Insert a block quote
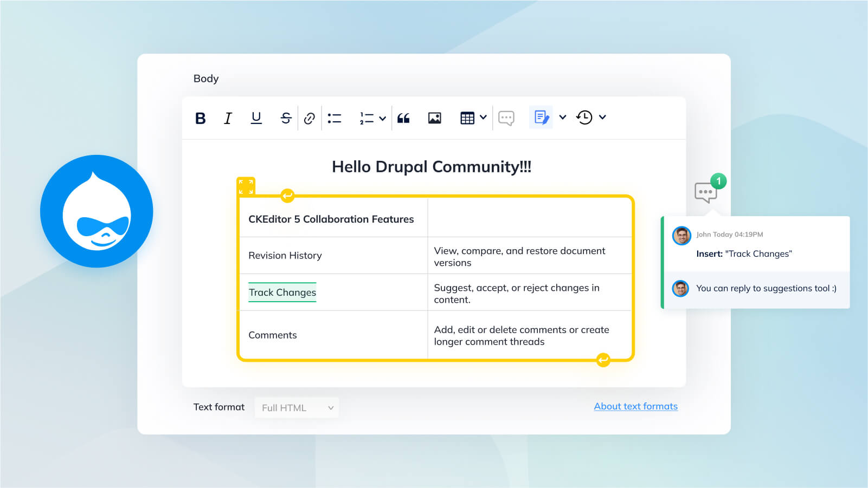868x488 pixels. (403, 118)
